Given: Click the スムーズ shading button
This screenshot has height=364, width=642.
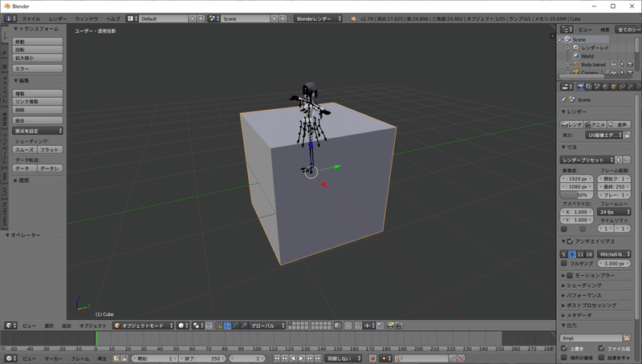Looking at the screenshot, I should point(25,150).
